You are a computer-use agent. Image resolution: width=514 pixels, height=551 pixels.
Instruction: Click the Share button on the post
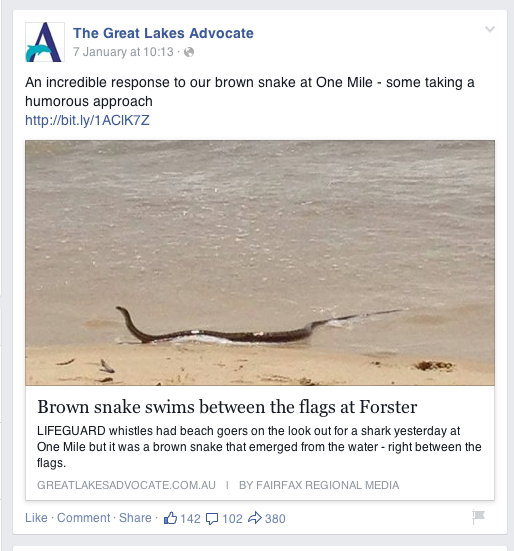click(135, 518)
